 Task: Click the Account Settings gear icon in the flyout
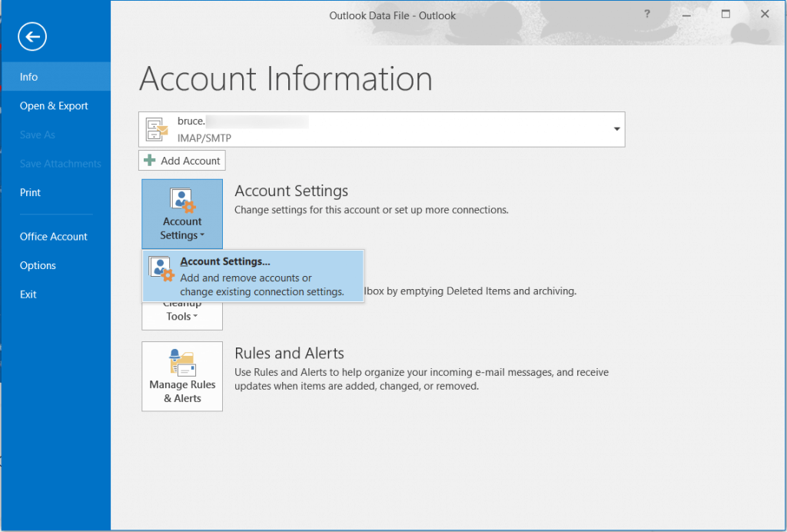tap(161, 268)
